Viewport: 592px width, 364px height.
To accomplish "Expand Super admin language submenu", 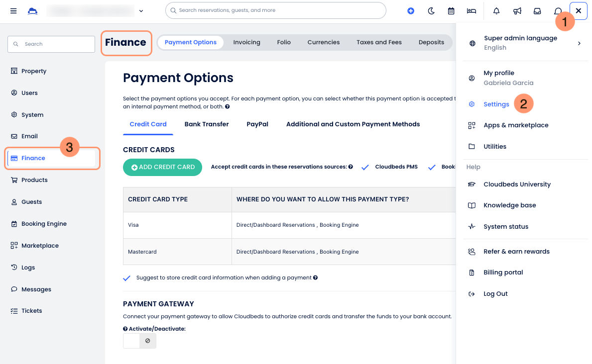I will (x=579, y=43).
